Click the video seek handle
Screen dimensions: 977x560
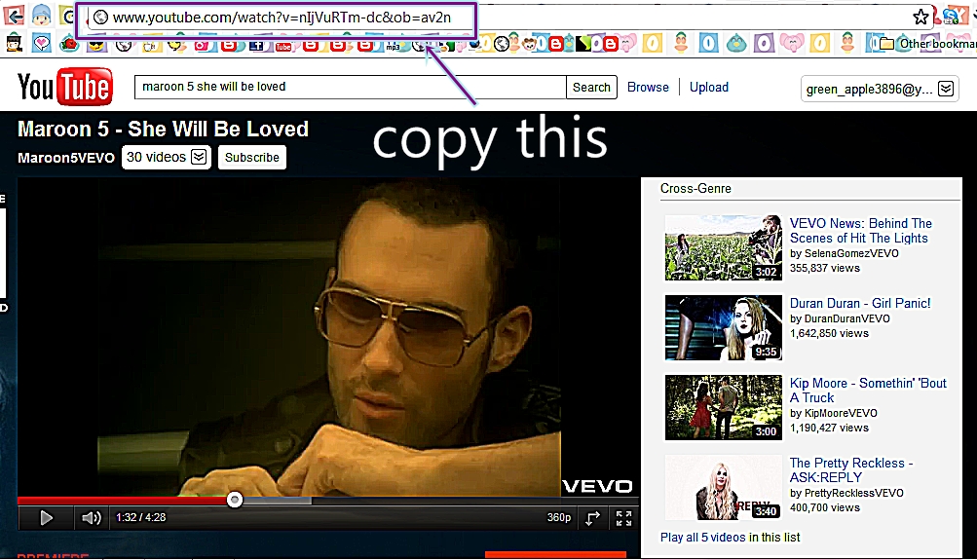235,500
